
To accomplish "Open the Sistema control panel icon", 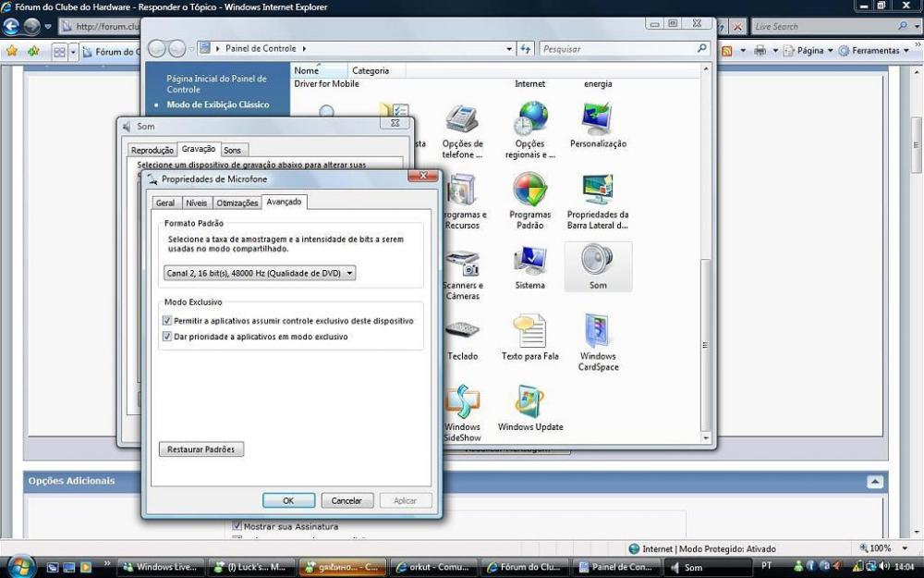I will point(530,266).
